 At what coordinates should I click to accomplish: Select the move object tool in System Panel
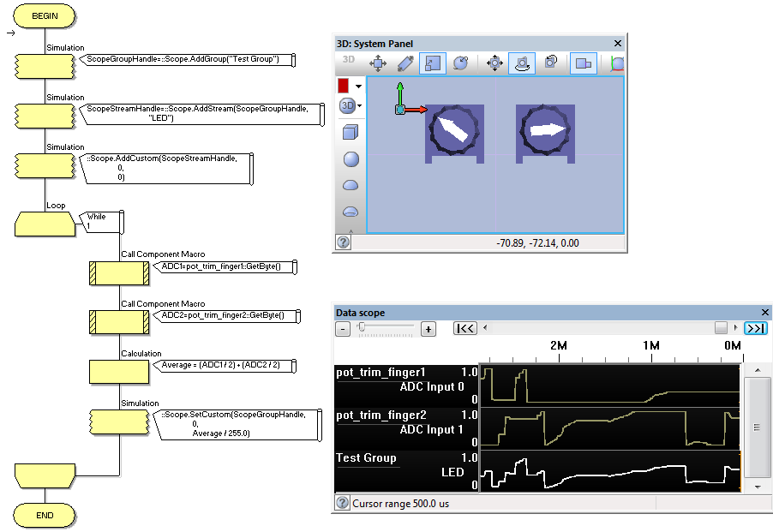point(378,63)
